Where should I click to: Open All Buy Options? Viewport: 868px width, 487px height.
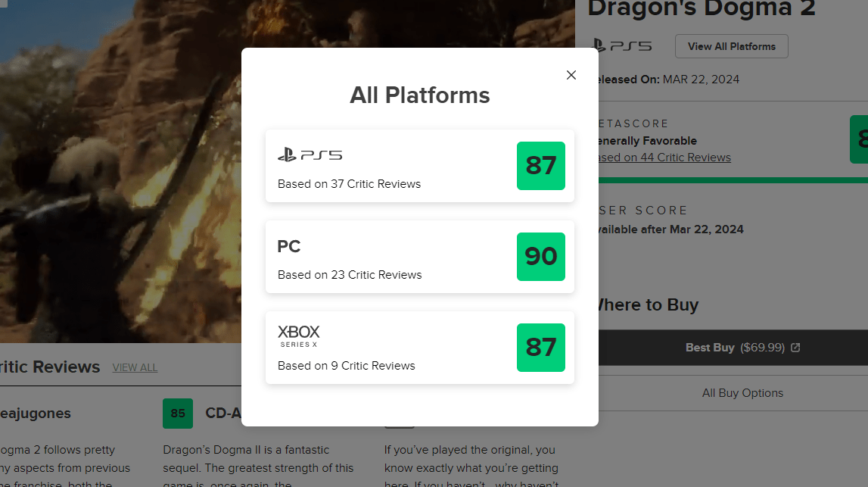click(742, 393)
